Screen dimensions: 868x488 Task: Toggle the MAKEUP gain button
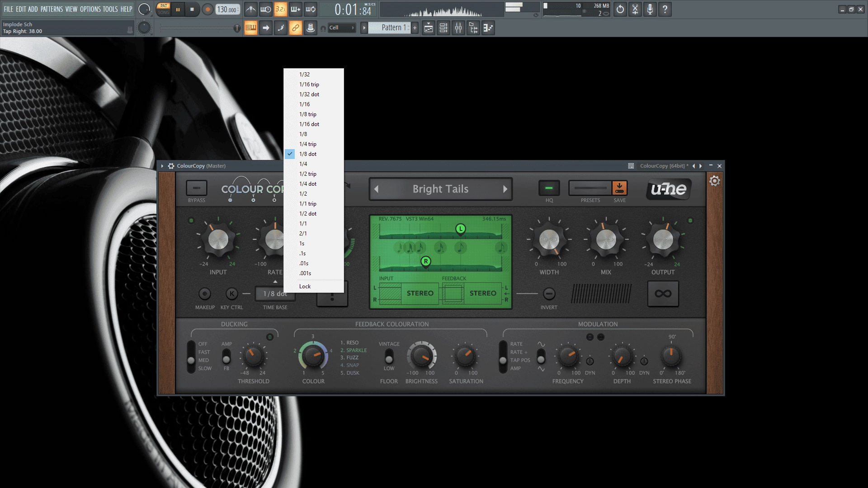205,294
